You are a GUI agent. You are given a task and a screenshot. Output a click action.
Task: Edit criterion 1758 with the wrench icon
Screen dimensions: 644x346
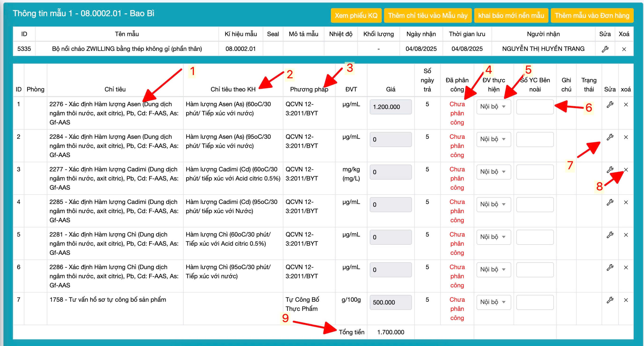click(x=610, y=300)
